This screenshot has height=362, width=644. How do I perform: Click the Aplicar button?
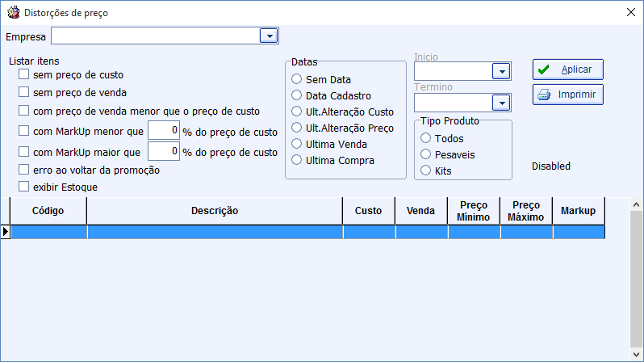(x=568, y=69)
